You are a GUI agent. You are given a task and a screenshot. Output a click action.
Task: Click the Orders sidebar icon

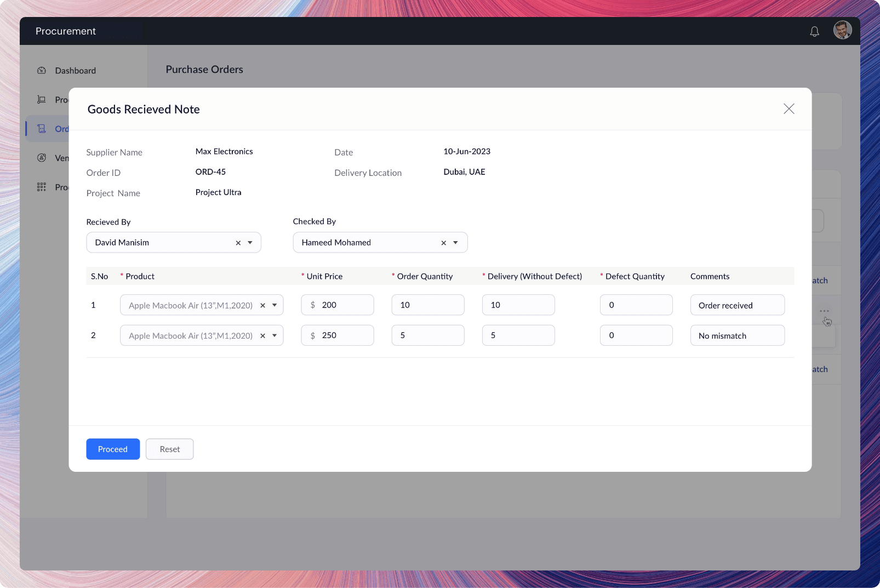pyautogui.click(x=42, y=129)
